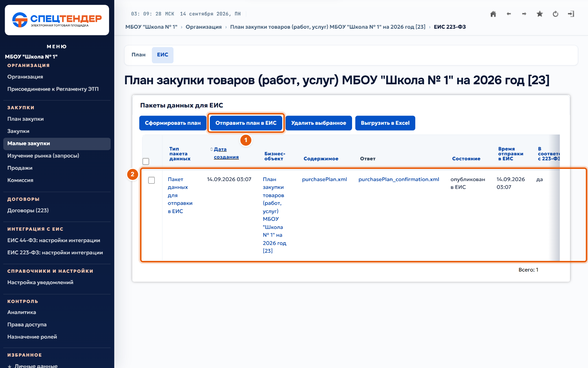Click the Время отправки в ЕИС header
The width and height of the screenshot is (588, 368).
[x=511, y=154]
